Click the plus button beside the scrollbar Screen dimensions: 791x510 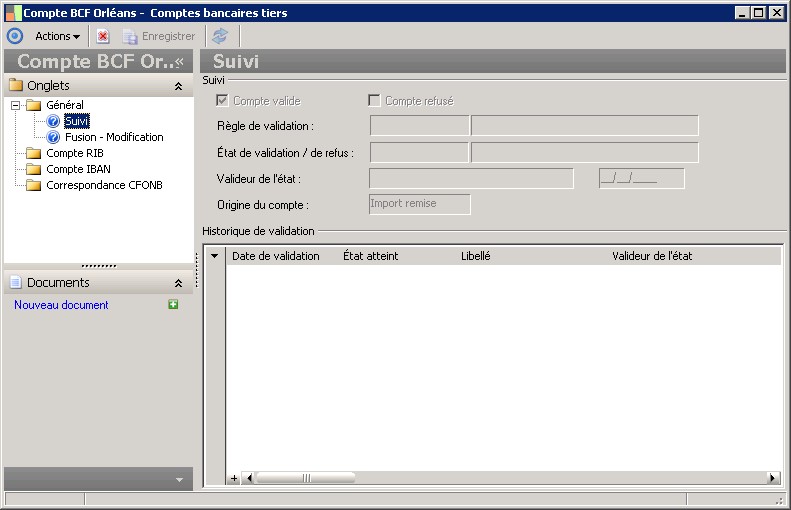234,478
